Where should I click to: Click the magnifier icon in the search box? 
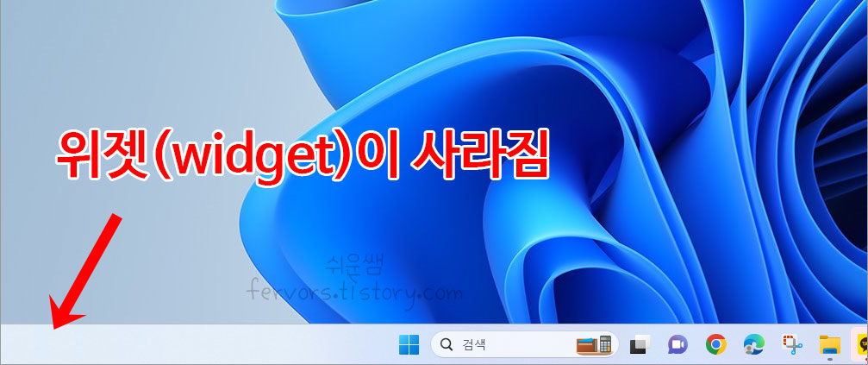click(x=446, y=345)
